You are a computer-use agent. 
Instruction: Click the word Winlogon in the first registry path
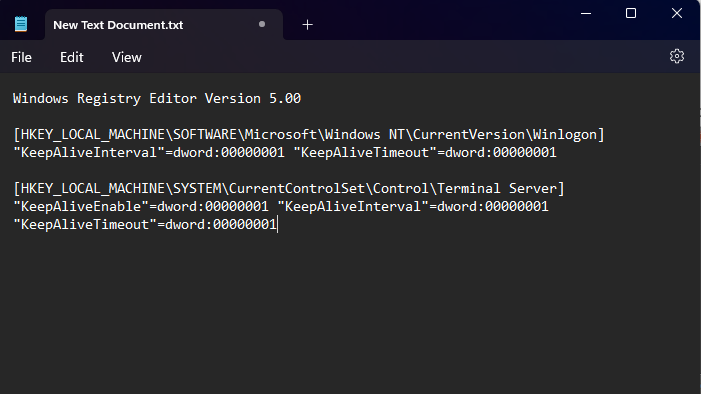pyautogui.click(x=564, y=135)
